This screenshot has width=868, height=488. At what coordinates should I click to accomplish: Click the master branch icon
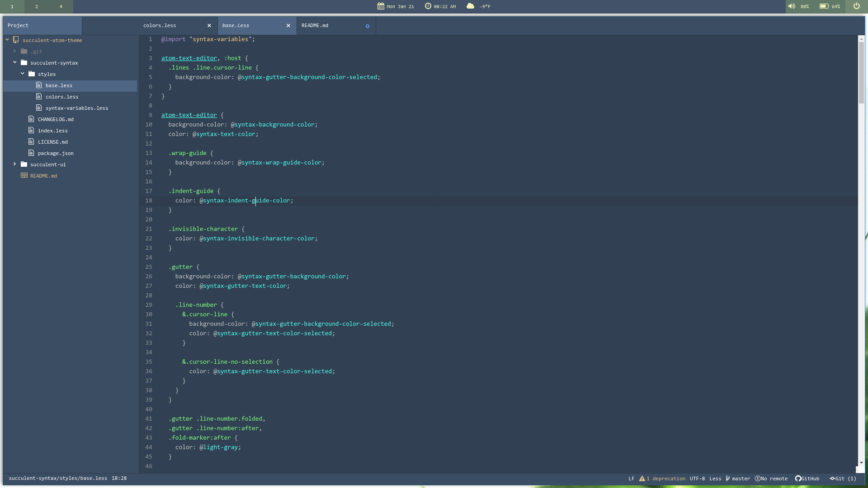pyautogui.click(x=728, y=479)
